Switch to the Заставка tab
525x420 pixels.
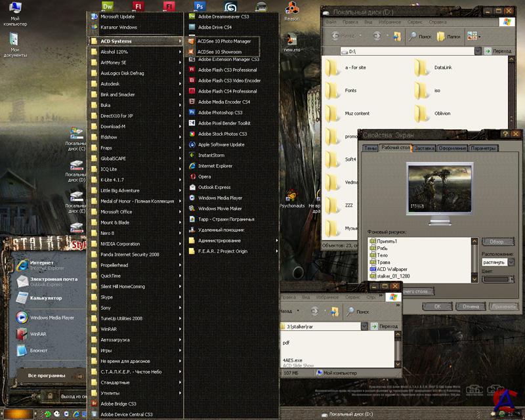tap(424, 148)
